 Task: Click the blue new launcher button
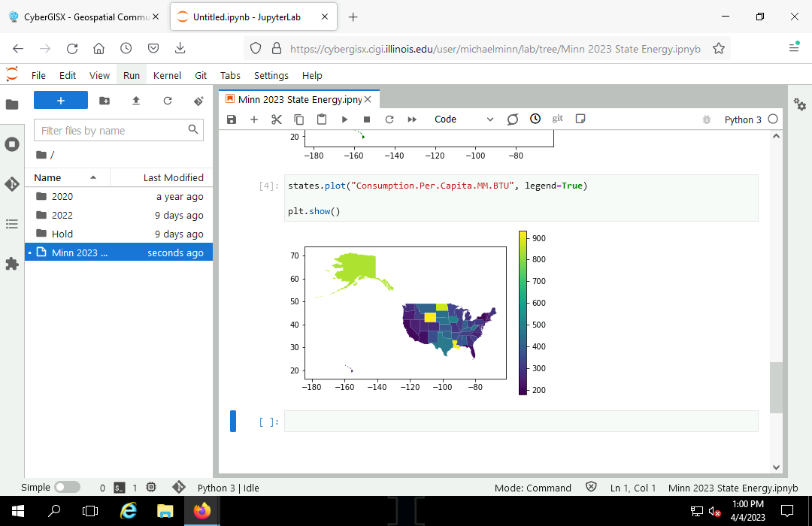click(x=61, y=101)
